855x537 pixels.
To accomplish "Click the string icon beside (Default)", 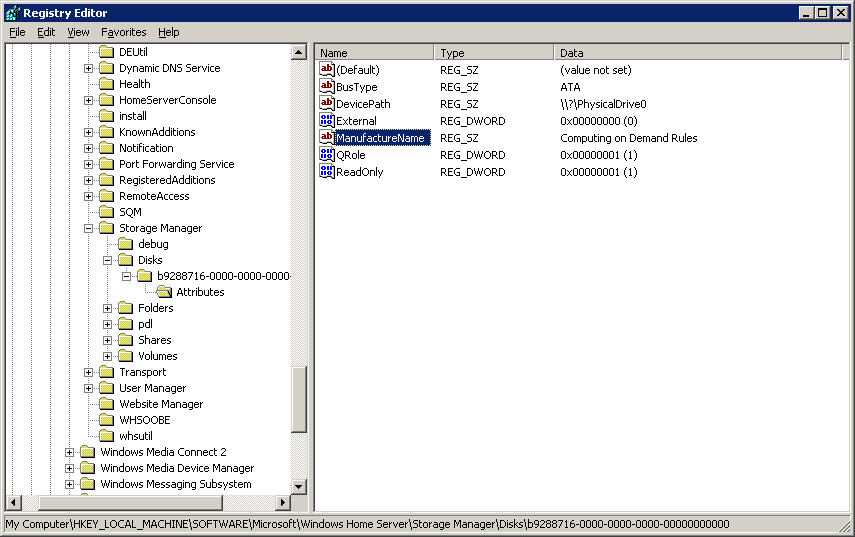I will 327,70.
